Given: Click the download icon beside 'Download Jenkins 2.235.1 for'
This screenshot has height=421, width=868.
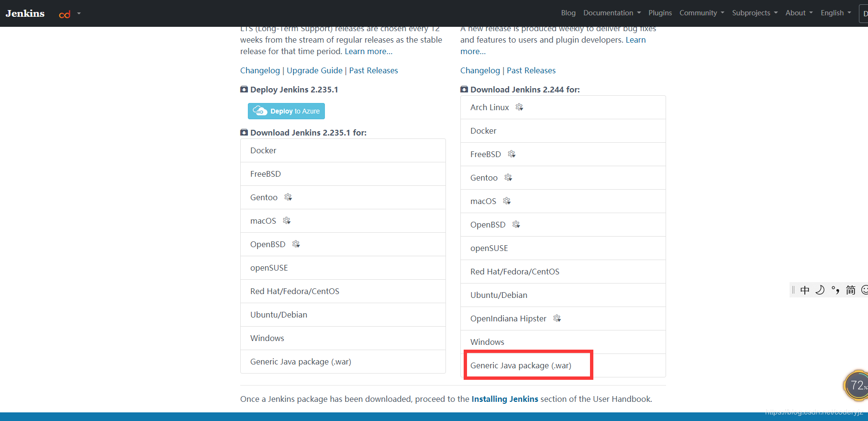Looking at the screenshot, I should (244, 132).
